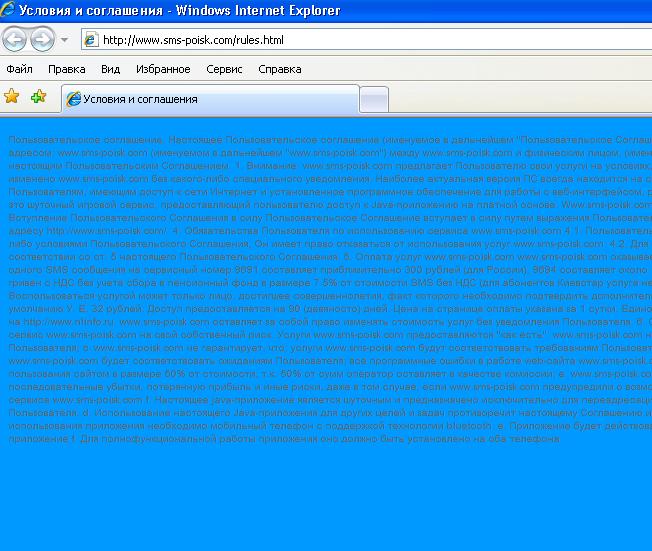This screenshot has height=551, width=652.
Task: Click the page icon in the address bar
Action: [x=91, y=40]
